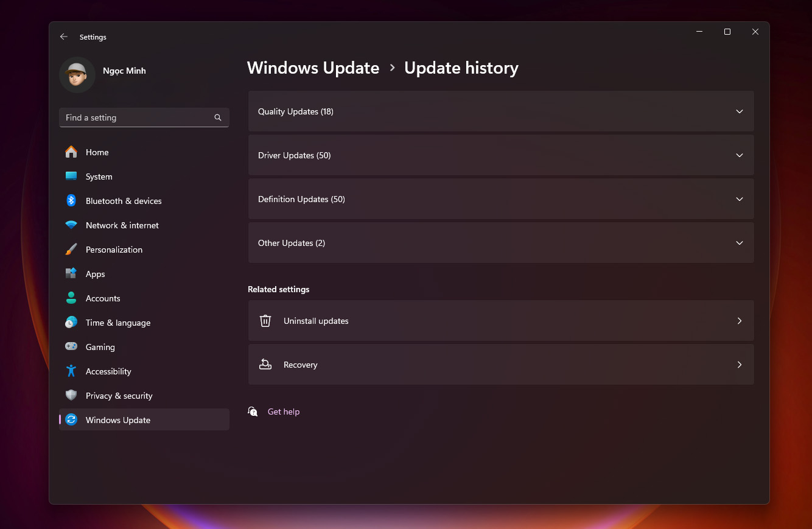Screen dimensions: 812x529
Task: Select Gaming in sidebar
Action: point(144,347)
